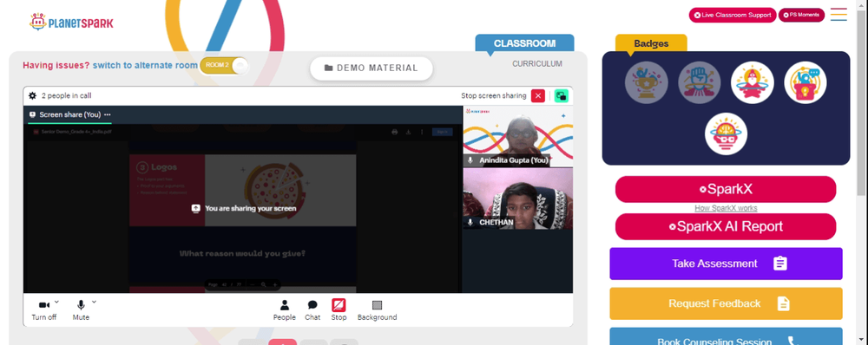Select the greyed raised-fist badge
This screenshot has height=345, width=868.
coord(700,83)
